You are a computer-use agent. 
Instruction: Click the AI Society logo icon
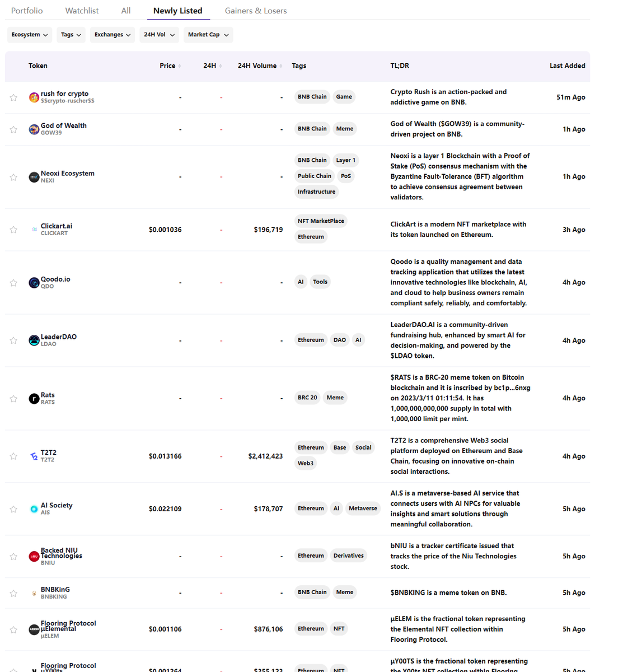pyautogui.click(x=34, y=509)
